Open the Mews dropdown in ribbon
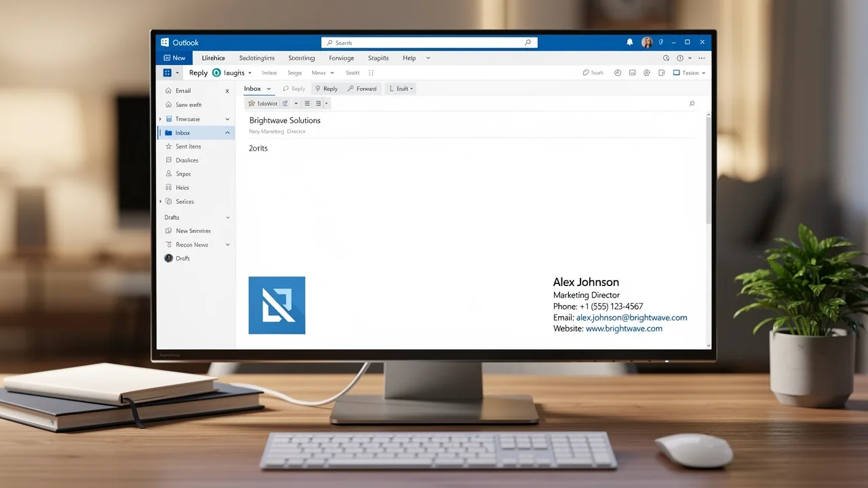 tap(323, 73)
